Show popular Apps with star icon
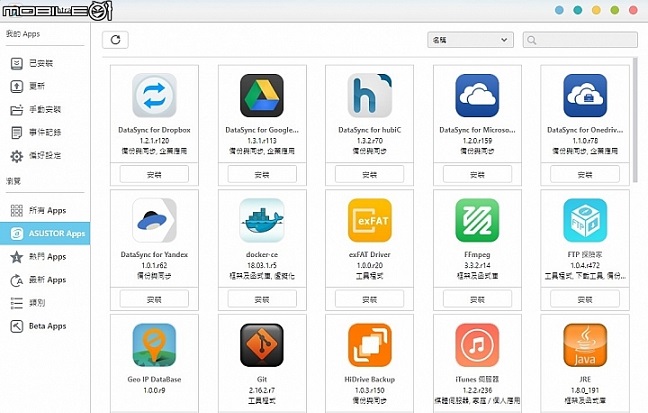The image size is (648, 413). pyautogui.click(x=45, y=257)
